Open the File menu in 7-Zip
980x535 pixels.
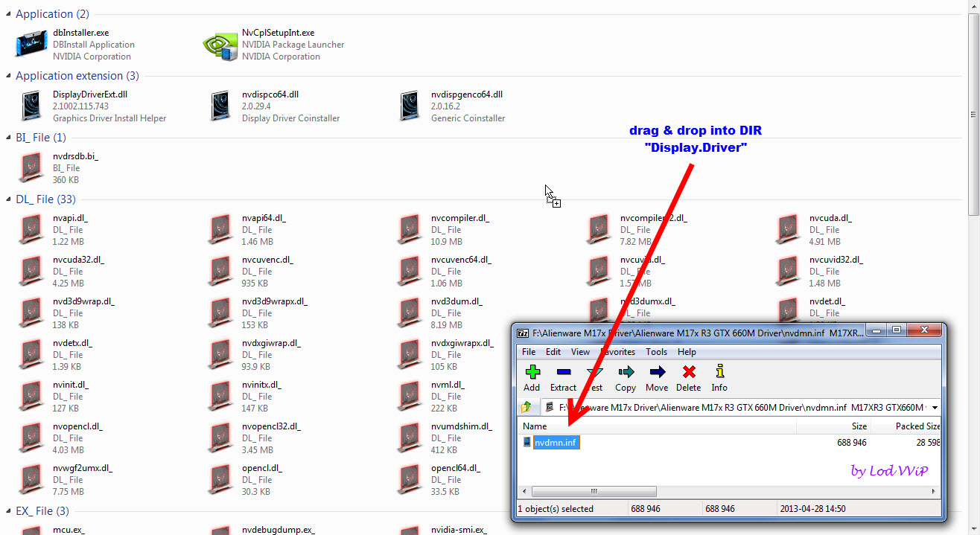coord(529,352)
